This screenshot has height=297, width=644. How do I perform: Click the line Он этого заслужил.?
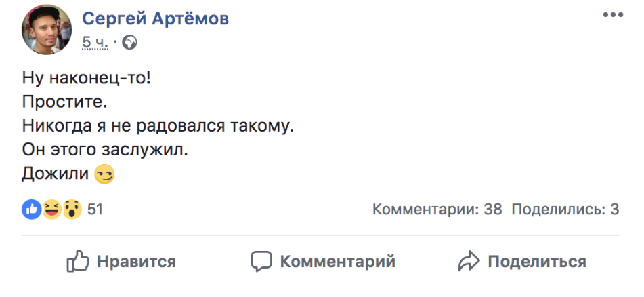point(105,150)
